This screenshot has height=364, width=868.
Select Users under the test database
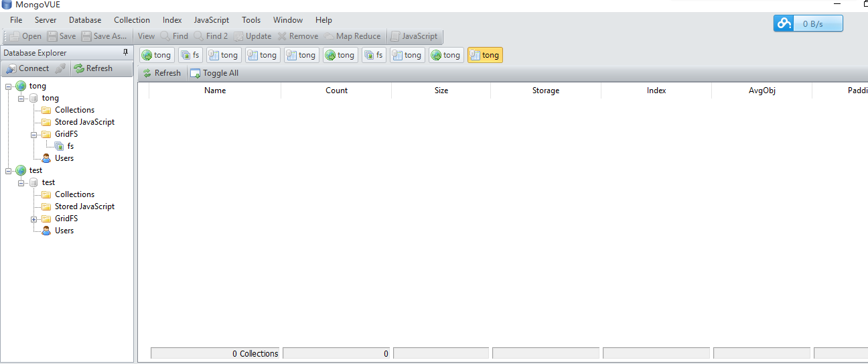pyautogui.click(x=58, y=231)
